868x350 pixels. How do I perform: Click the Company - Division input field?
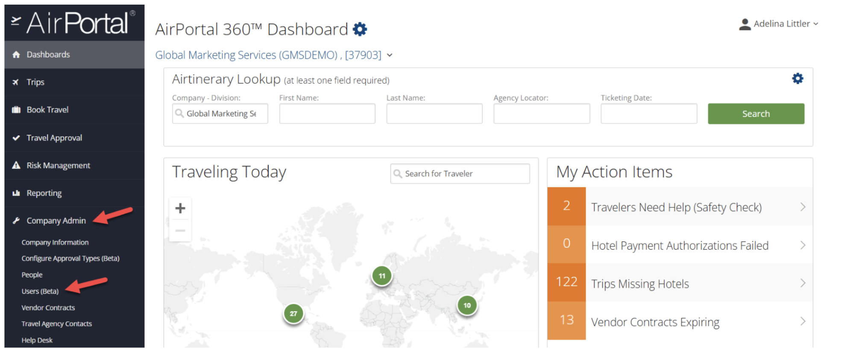point(220,114)
